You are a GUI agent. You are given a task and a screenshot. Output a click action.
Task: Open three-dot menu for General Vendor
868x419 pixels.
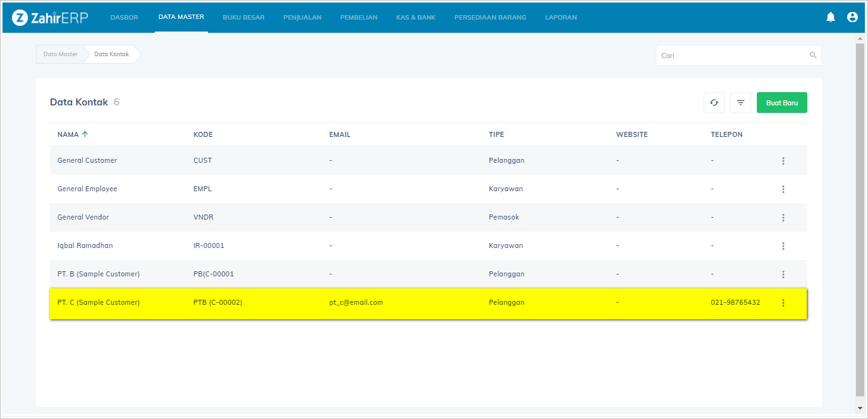click(x=783, y=218)
